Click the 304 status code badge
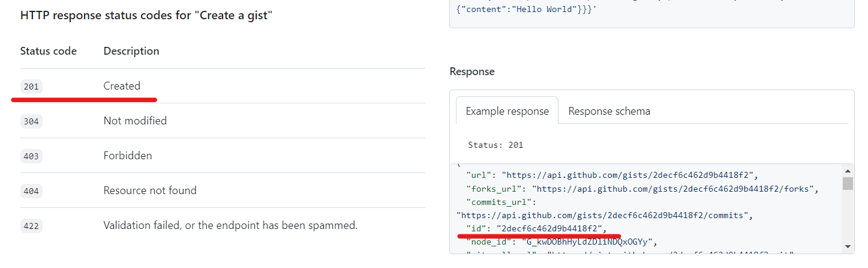 pyautogui.click(x=31, y=121)
